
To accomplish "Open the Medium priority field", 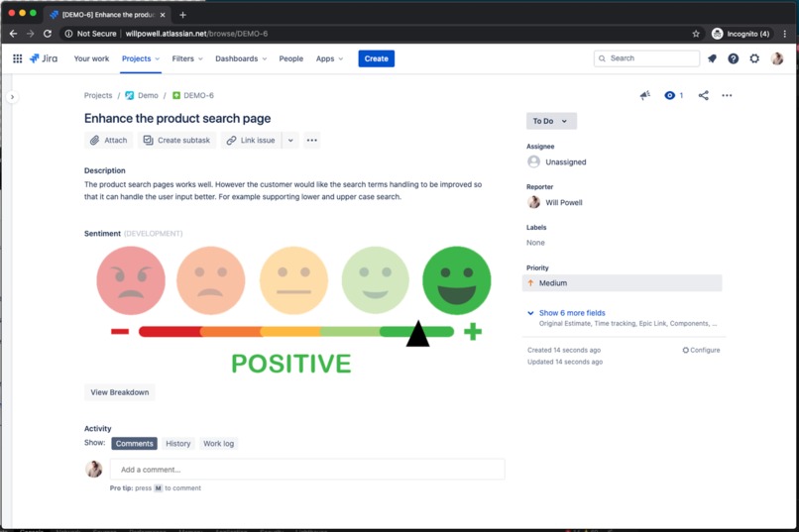I will [622, 283].
